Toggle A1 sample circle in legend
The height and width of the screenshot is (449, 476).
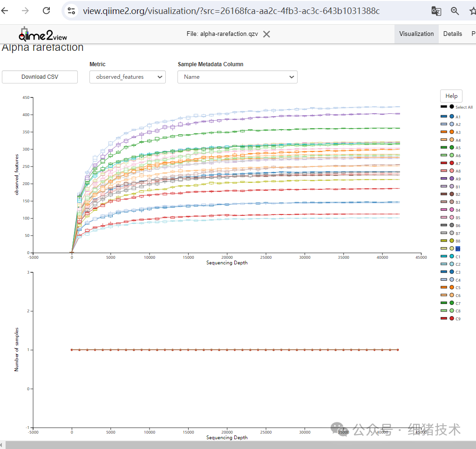(452, 117)
